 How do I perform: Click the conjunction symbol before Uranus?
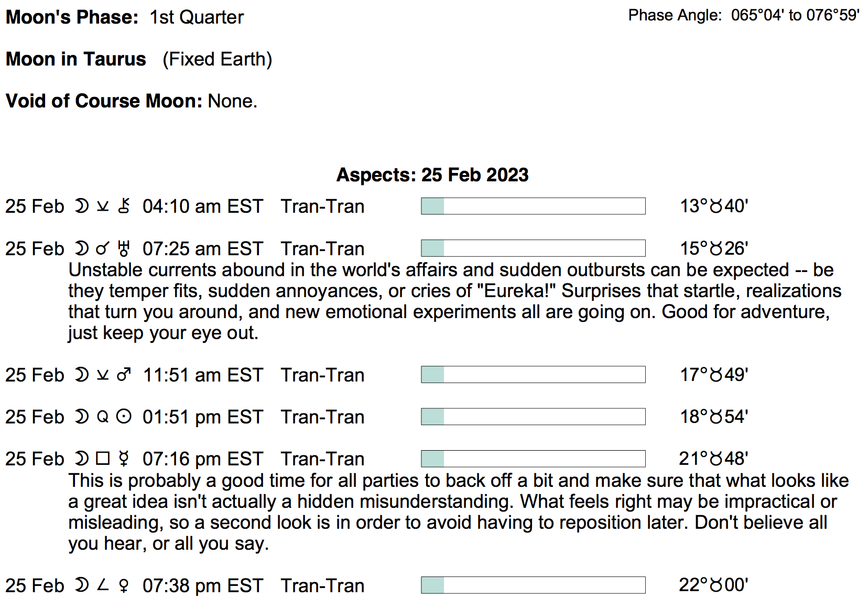coord(103,248)
